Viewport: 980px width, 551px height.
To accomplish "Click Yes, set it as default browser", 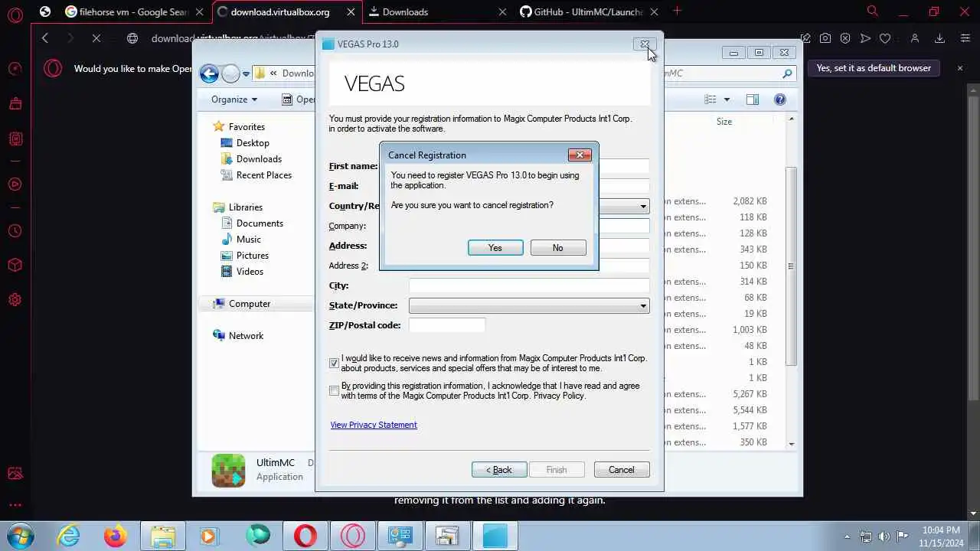I will tap(874, 68).
